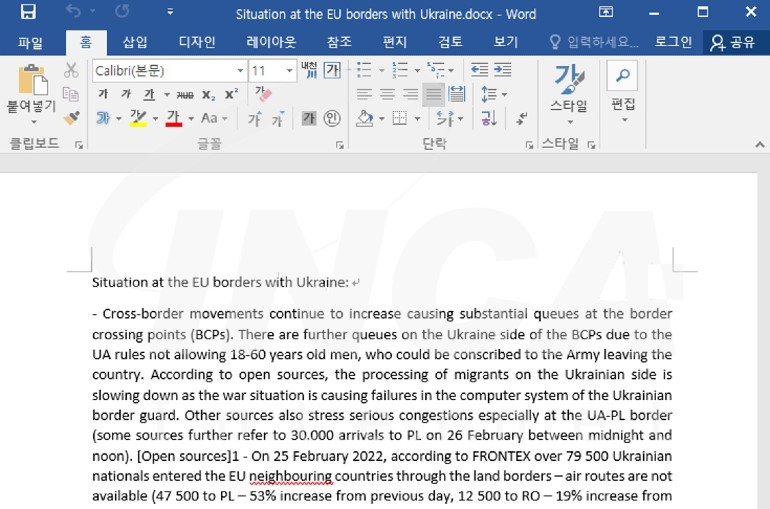Open underline style dropdown arrow
The width and height of the screenshot is (770, 509).
(x=167, y=94)
